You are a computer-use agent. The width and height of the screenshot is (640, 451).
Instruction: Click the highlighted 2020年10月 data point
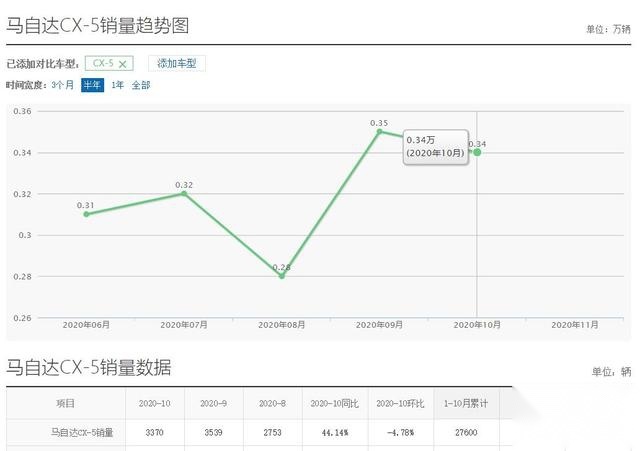[477, 152]
